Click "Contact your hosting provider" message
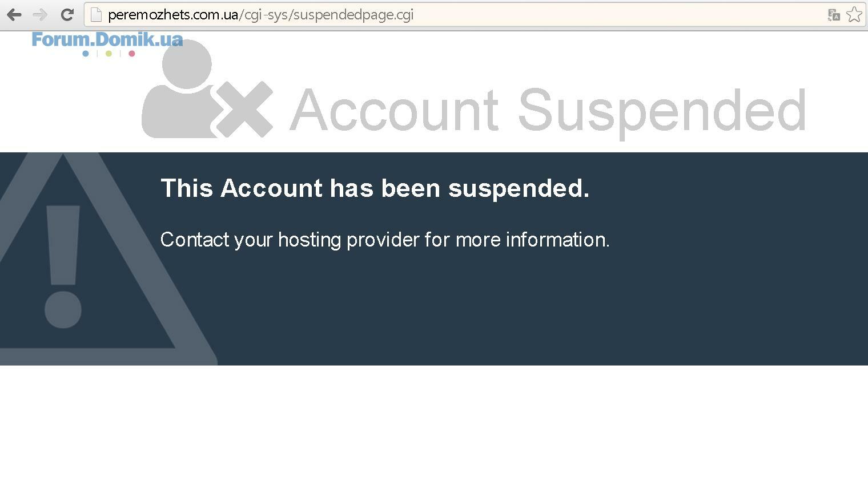Viewport: 868px width, 501px height. (x=385, y=240)
